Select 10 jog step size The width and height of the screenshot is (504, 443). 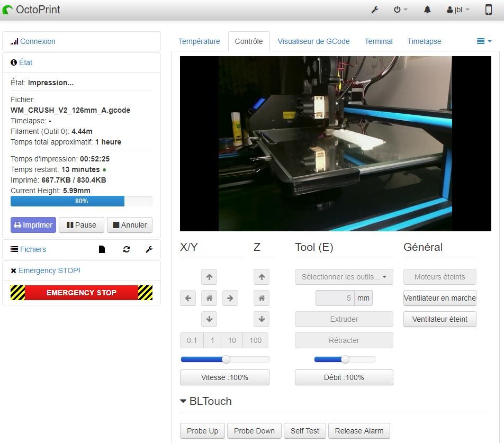point(232,340)
